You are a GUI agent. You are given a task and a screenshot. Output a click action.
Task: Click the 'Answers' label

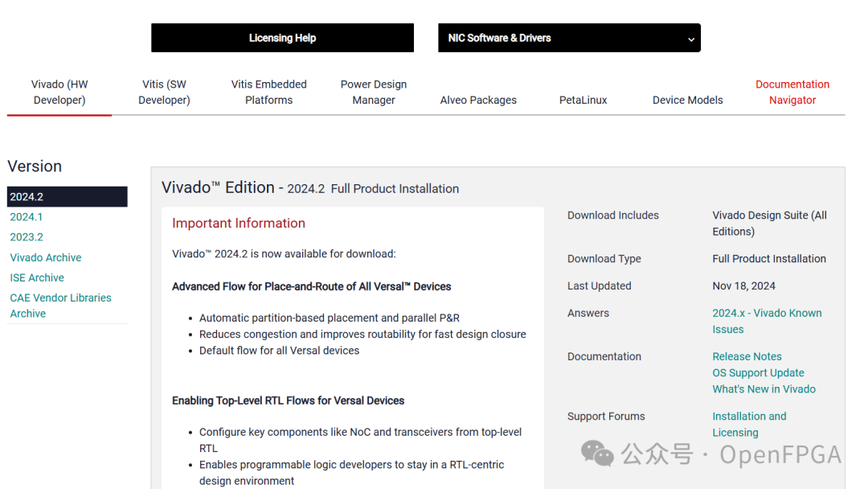tap(588, 313)
